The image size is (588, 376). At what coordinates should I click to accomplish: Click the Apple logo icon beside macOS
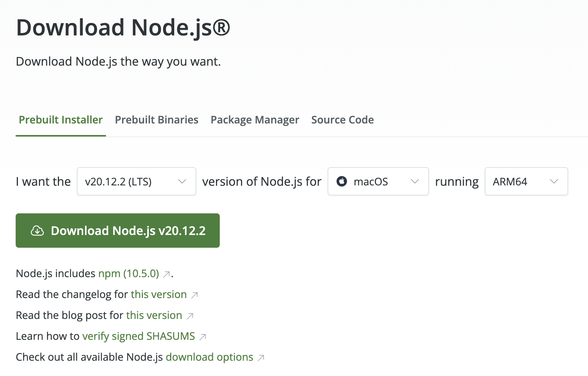click(x=342, y=182)
